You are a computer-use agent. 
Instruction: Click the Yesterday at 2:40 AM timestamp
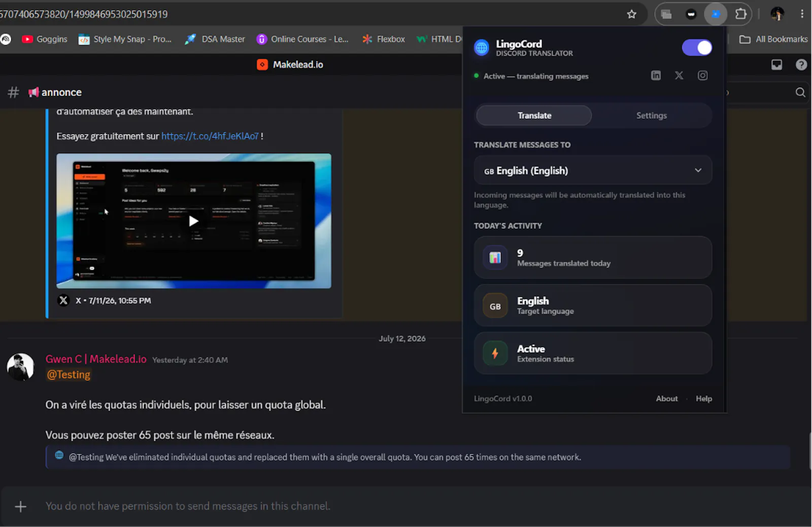click(x=190, y=360)
